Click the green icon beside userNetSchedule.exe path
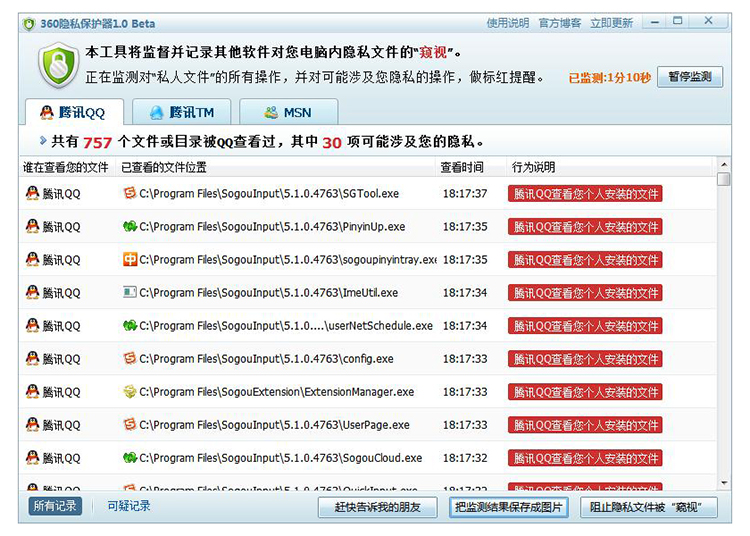The image size is (750, 536). coord(130,325)
